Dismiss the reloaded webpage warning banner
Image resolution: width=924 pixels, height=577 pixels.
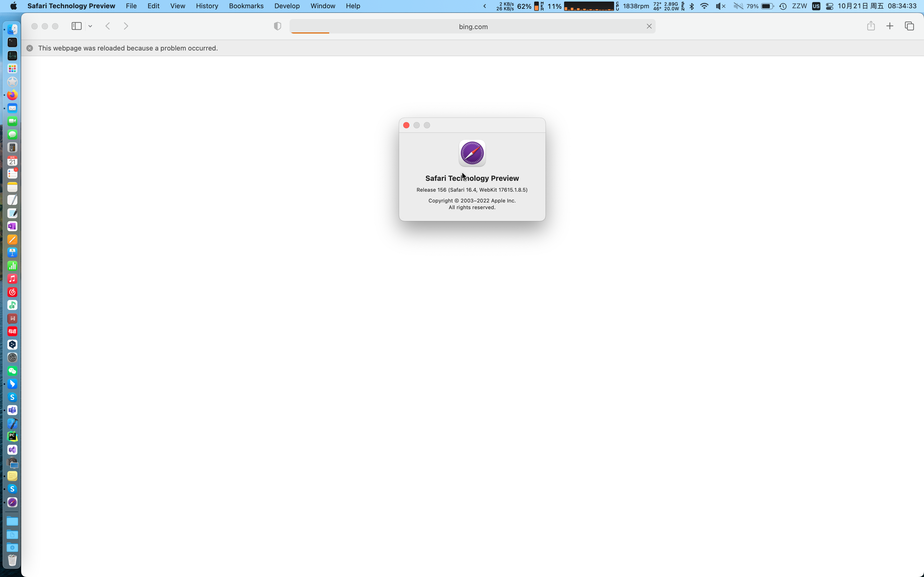coord(30,48)
